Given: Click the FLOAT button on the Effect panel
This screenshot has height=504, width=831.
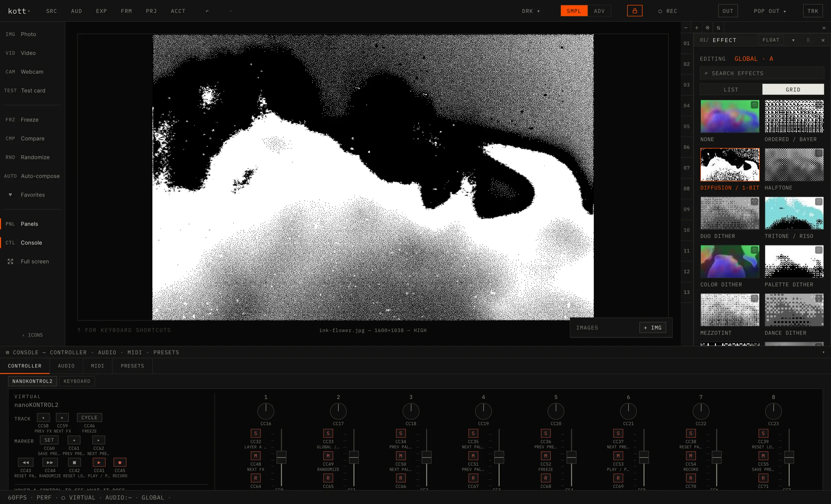Looking at the screenshot, I should click(771, 40).
